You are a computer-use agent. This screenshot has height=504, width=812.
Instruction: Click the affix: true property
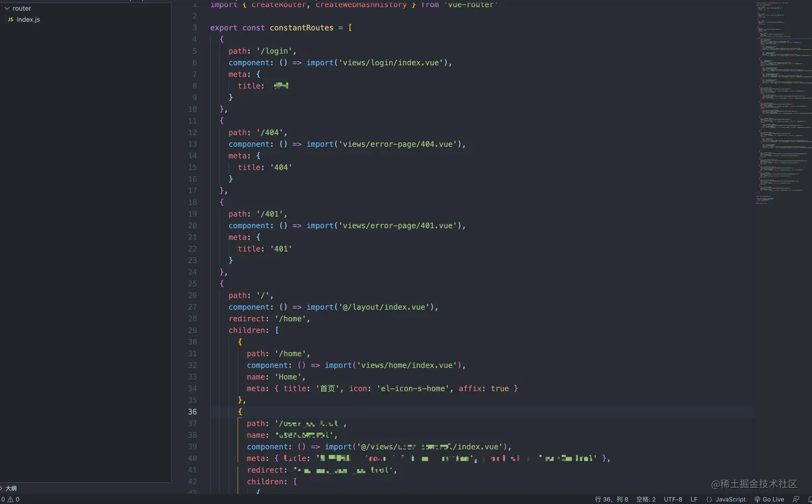tap(483, 389)
